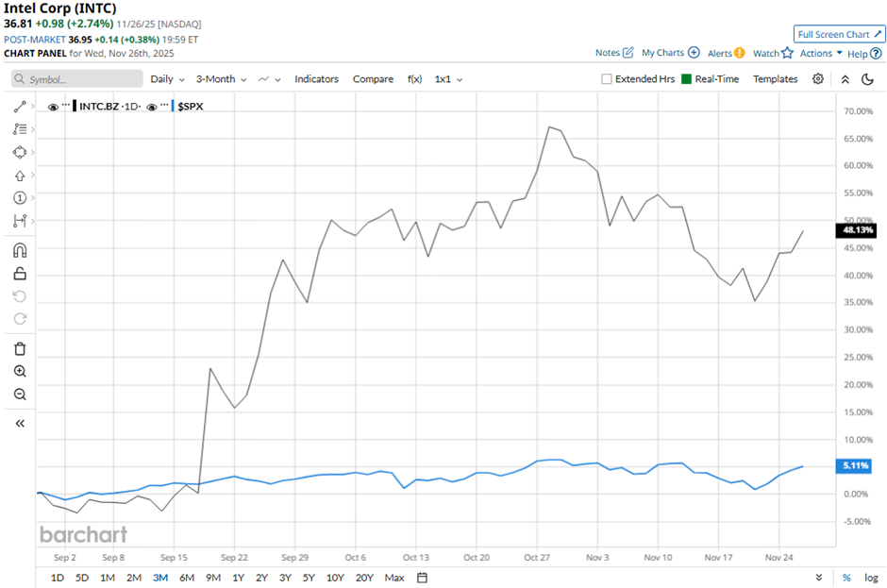Screen dimensions: 887x588
Task: Expand the shapes tool submenu arrow
Action: point(33,152)
